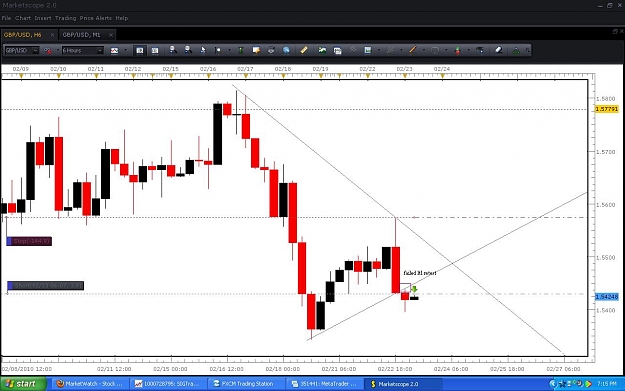The image size is (625, 391).
Task: Click the zoom in magnifier icon
Action: [173, 50]
